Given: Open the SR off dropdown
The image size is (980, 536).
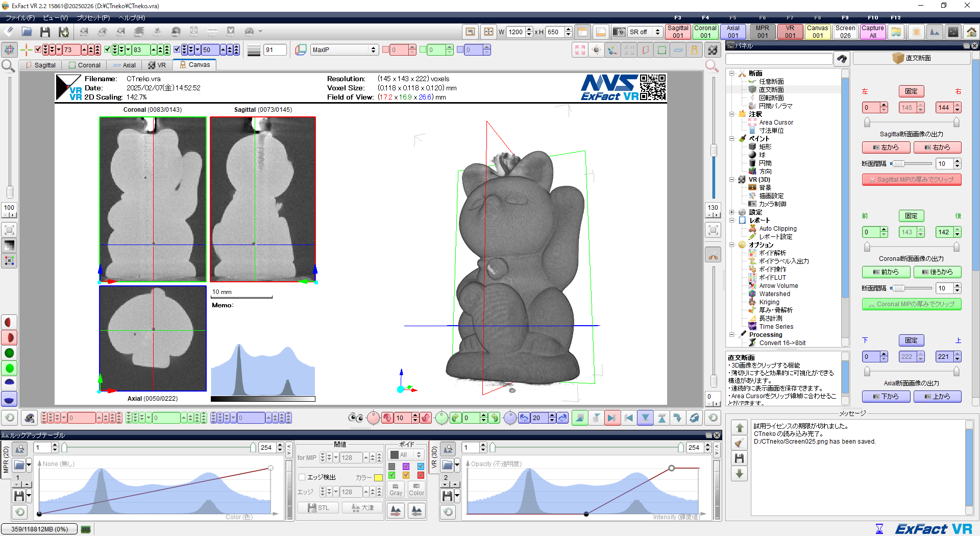Looking at the screenshot, I should pyautogui.click(x=645, y=32).
